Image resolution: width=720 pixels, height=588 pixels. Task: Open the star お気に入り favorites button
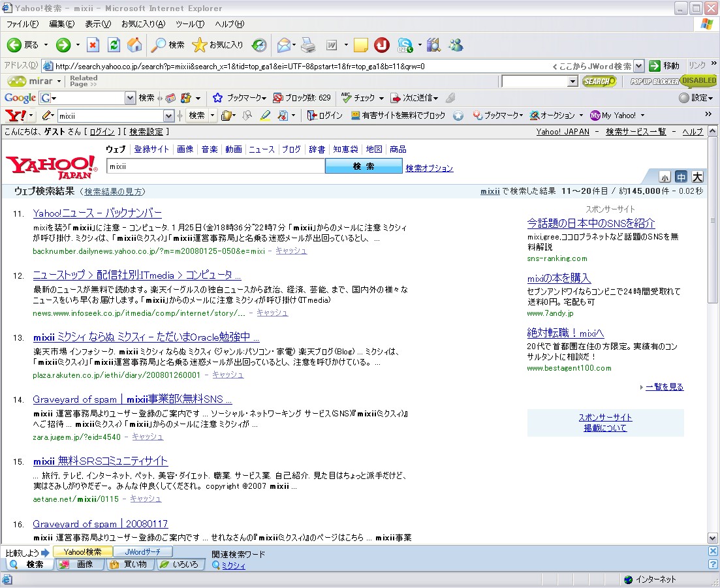coord(217,44)
